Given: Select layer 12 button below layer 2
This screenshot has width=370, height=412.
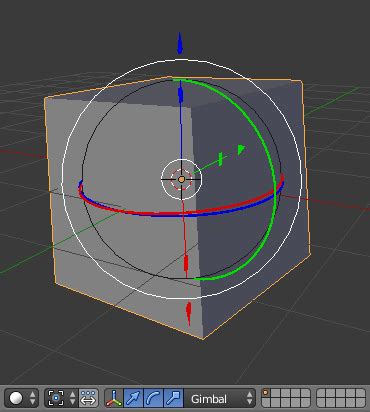Looking at the screenshot, I should point(276,403).
